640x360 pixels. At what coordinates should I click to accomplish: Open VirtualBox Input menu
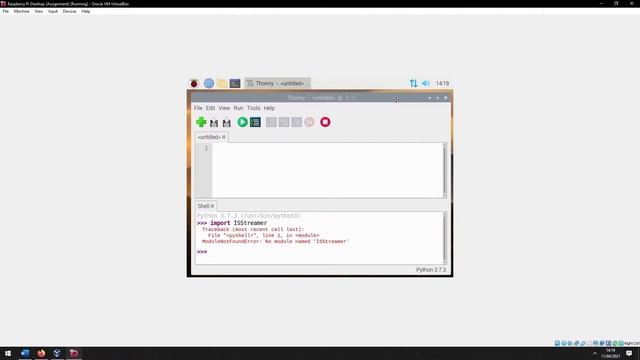coord(53,11)
